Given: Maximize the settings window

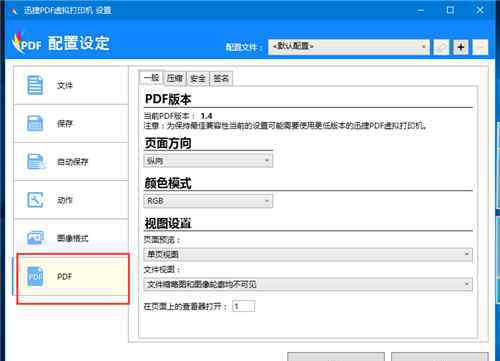Looking at the screenshot, I should 450,10.
